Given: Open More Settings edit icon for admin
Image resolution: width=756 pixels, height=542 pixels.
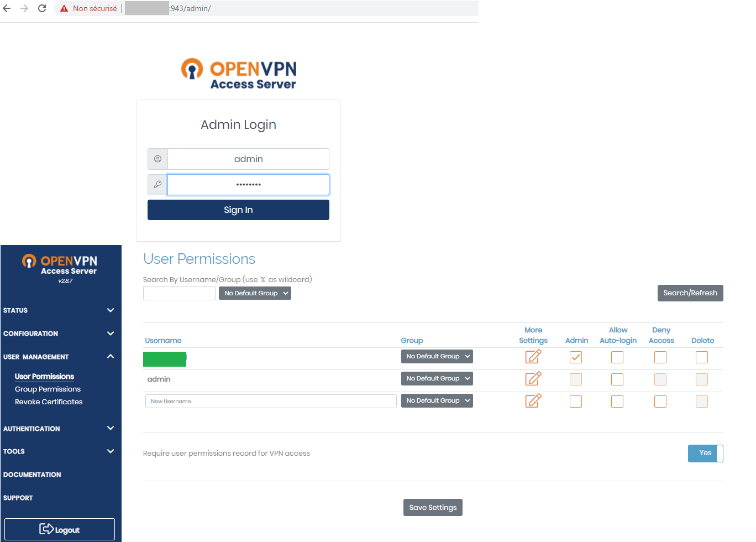Looking at the screenshot, I should (533, 379).
